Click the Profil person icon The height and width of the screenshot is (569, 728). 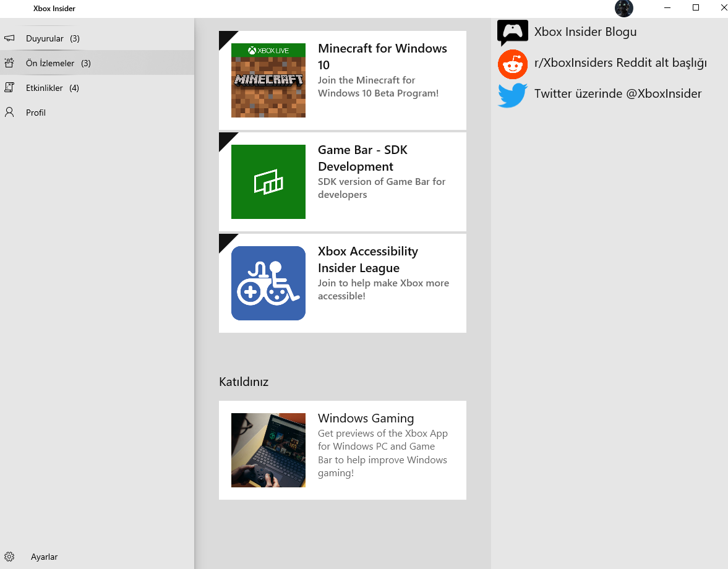9,112
